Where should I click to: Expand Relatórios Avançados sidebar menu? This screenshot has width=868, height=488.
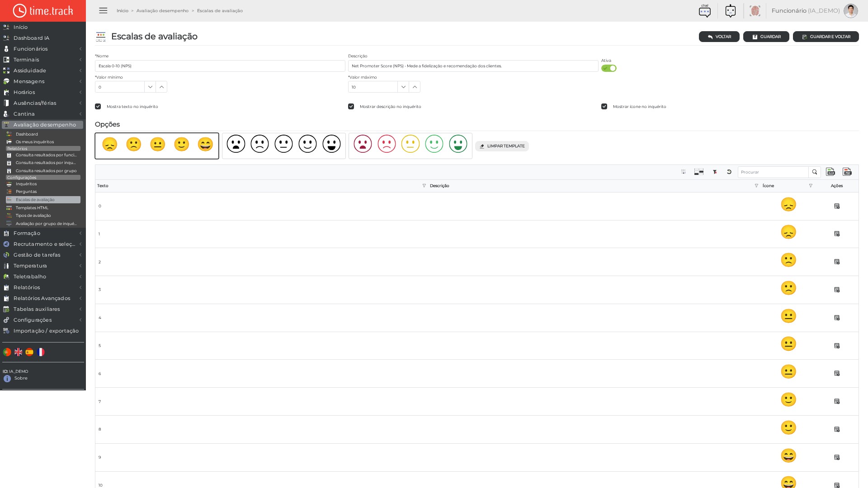pyautogui.click(x=42, y=298)
